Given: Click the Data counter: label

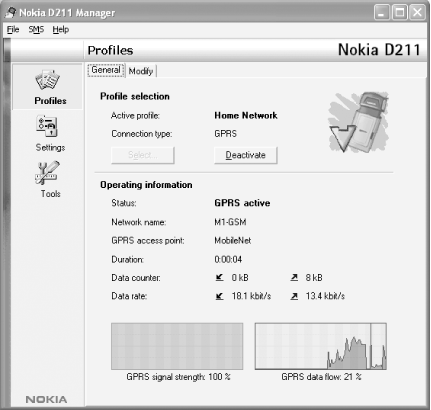Looking at the screenshot, I should coord(136,278).
